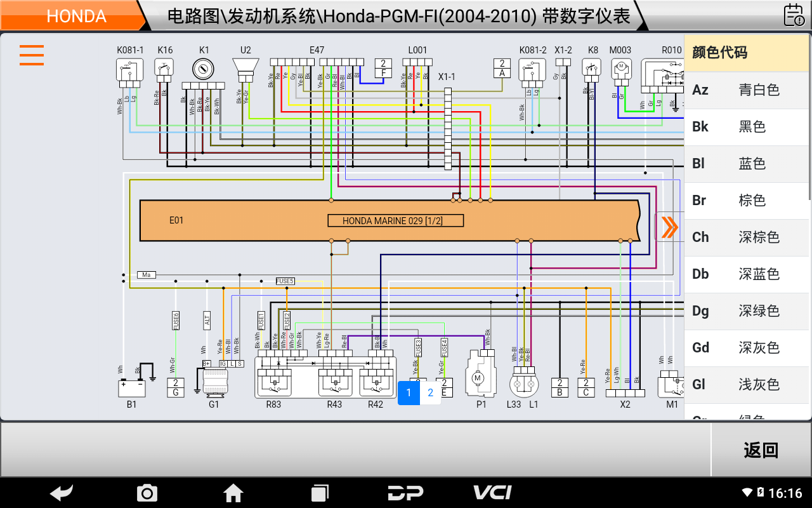Select the Bl 蓝色 color row
The image size is (812, 508).
pos(747,163)
